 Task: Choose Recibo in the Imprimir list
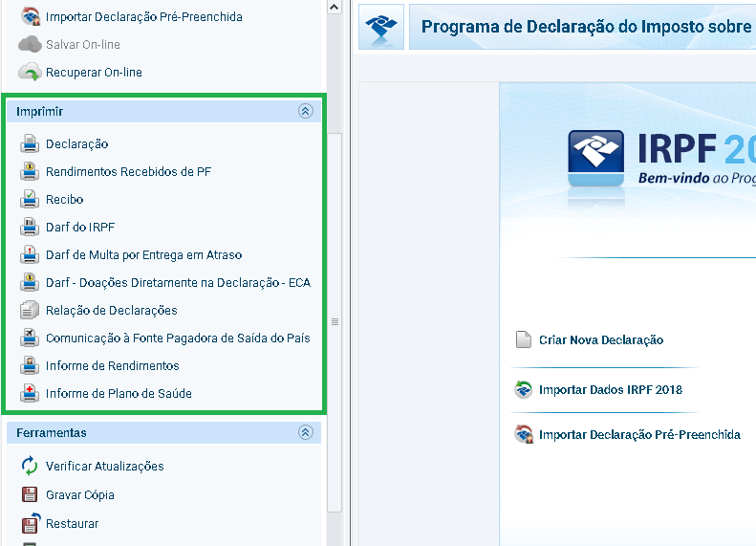(65, 199)
